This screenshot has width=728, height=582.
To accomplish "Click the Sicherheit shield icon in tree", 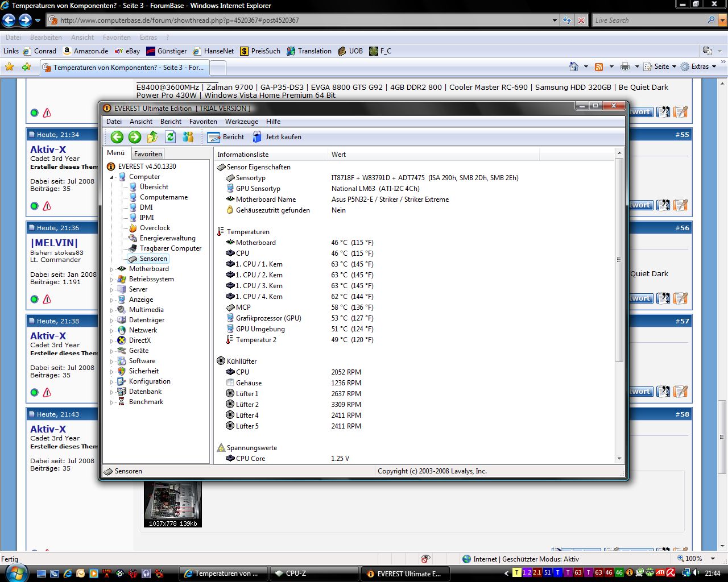I will 121,371.
